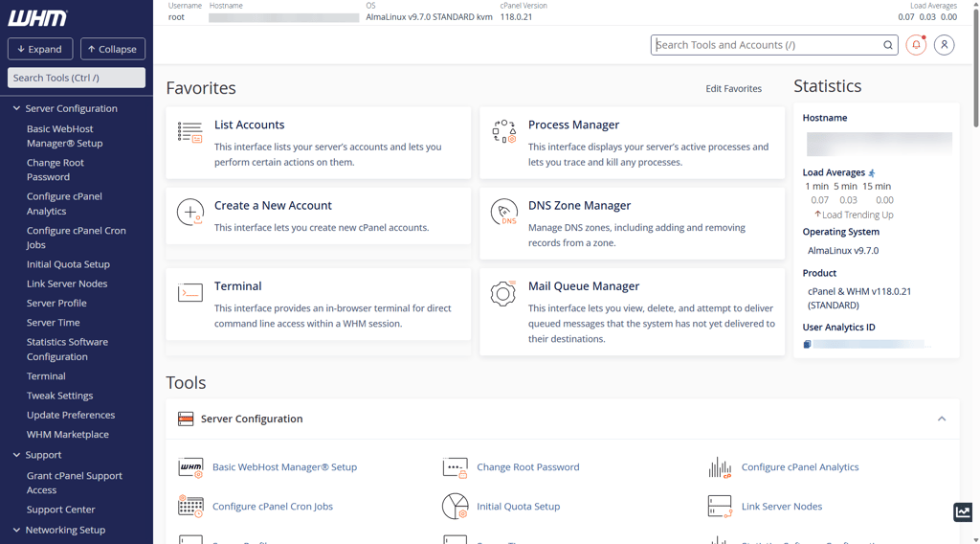Click the magnifier icon in top search box
Viewport: 980px width, 544px height.
coord(887,45)
